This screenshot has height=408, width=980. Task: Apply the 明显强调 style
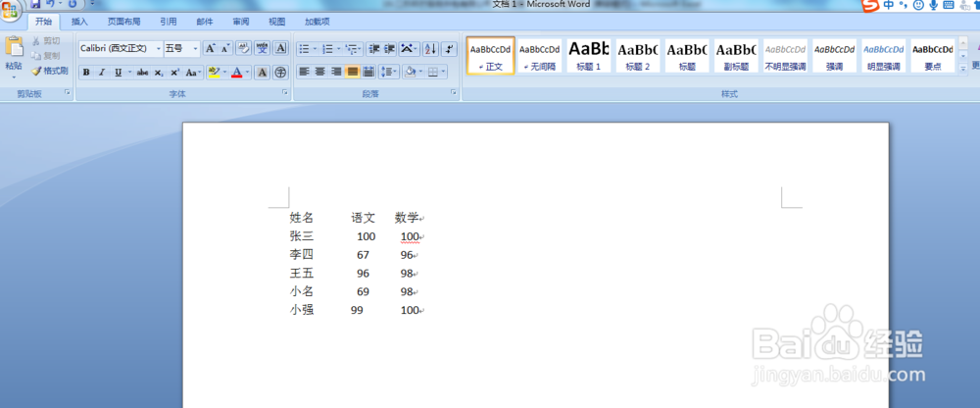coord(884,56)
